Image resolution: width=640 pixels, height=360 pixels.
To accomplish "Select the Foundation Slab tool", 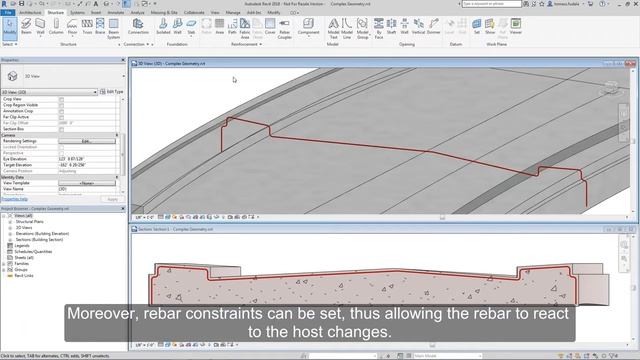I will (x=191, y=27).
